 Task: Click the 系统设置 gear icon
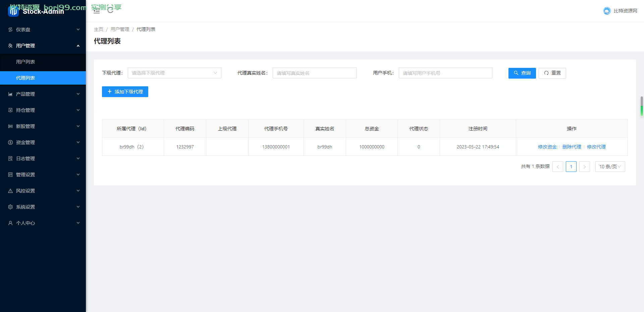tap(10, 207)
